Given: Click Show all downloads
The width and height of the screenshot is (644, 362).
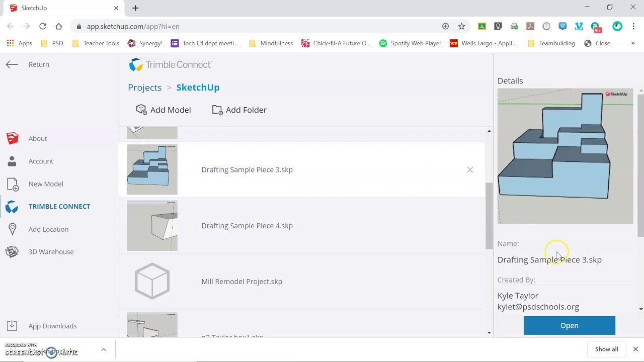Looking at the screenshot, I should click(607, 349).
